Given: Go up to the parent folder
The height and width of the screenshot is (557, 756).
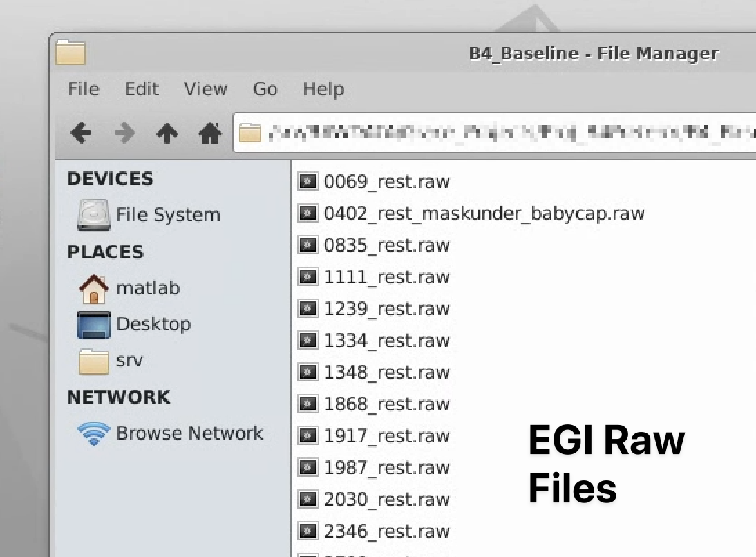Looking at the screenshot, I should (x=167, y=133).
